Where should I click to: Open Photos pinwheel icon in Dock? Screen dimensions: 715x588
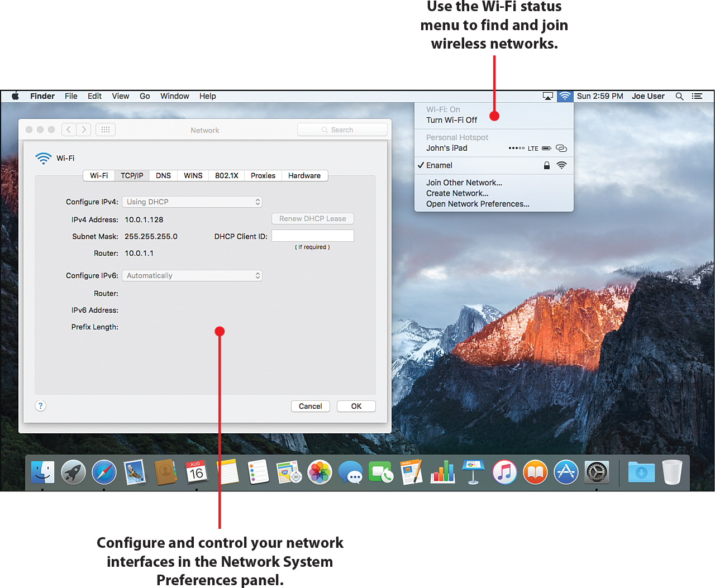click(320, 472)
